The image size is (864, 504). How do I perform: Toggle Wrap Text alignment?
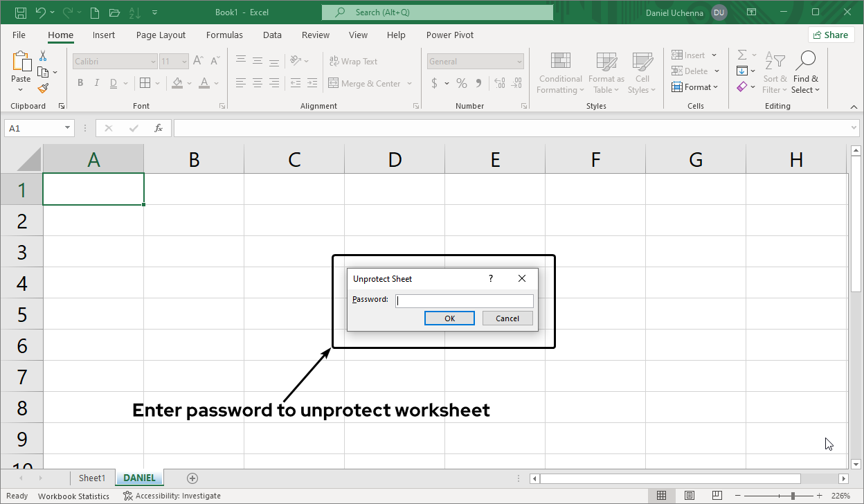[x=353, y=61]
